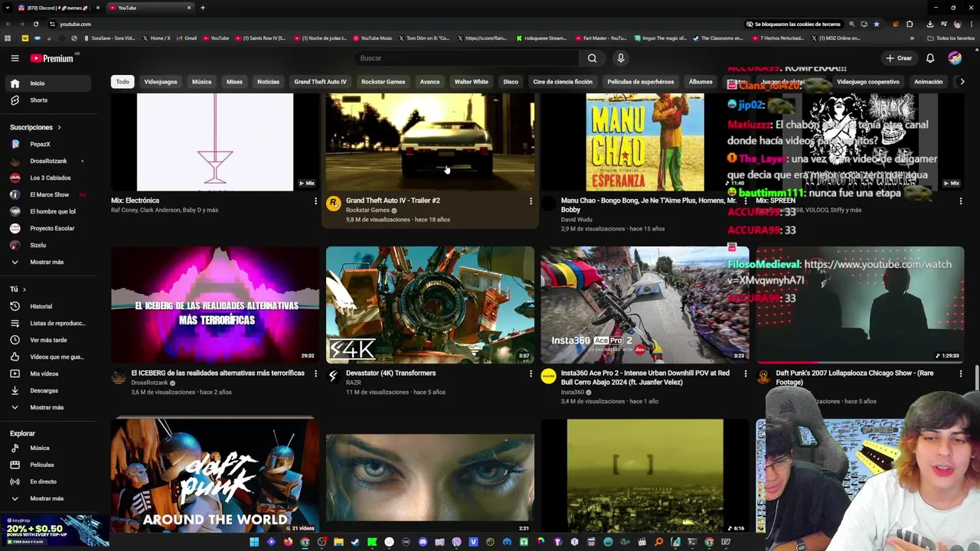Select the Animación chip

(x=928, y=82)
